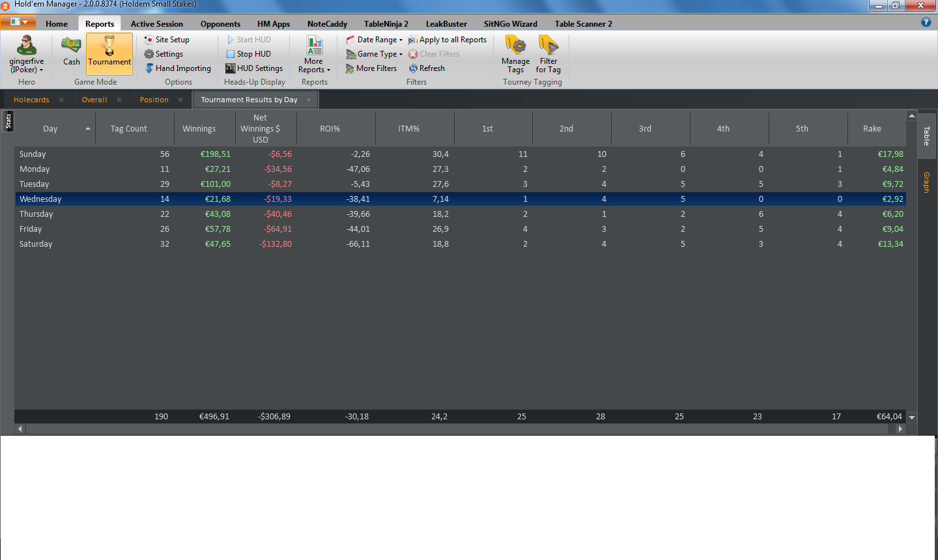Viewport: 938px width, 560px height.
Task: Open the LeakBuster tab
Action: click(x=446, y=24)
